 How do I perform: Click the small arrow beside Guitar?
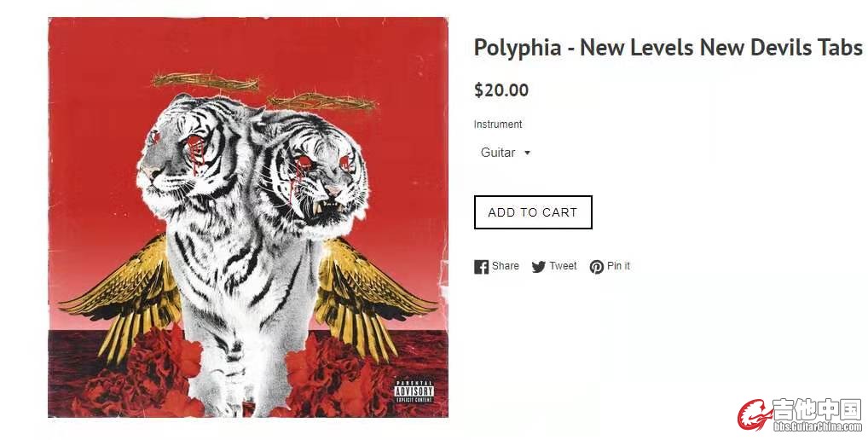(x=527, y=153)
